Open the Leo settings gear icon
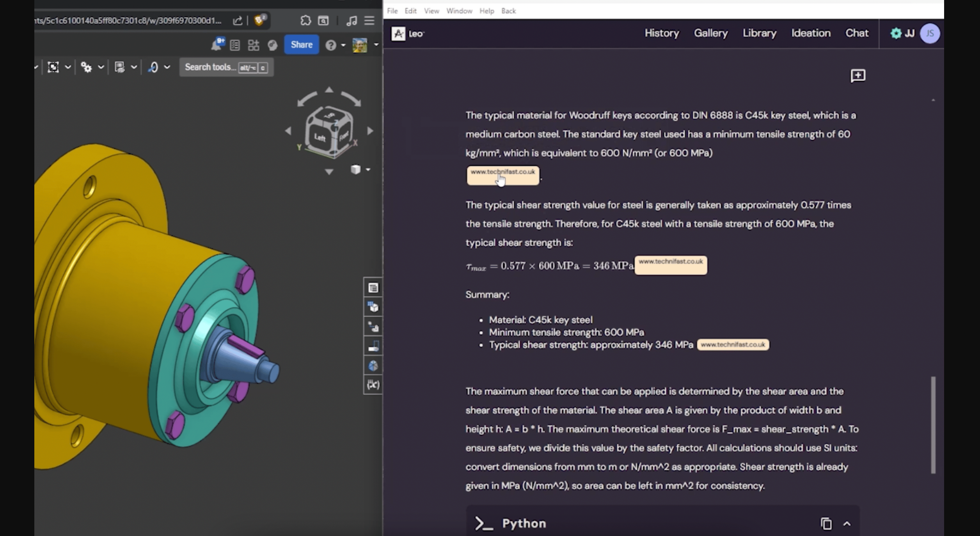This screenshot has width=980, height=536. (896, 34)
